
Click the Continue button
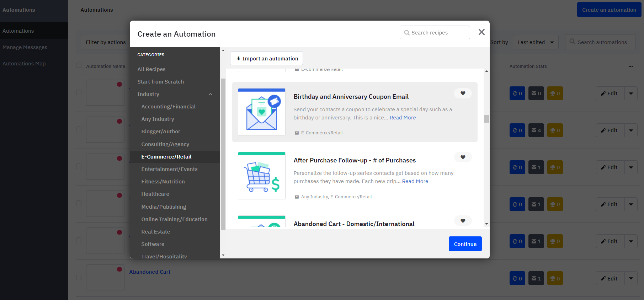[465, 244]
